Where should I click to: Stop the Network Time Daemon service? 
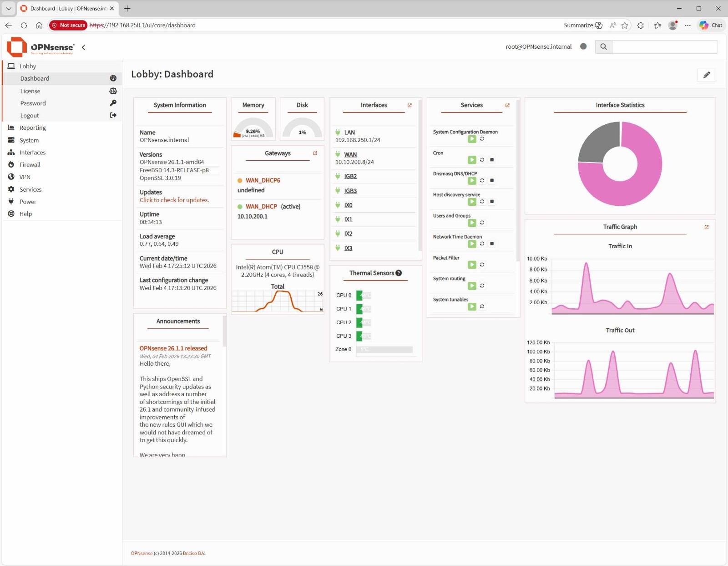pos(492,244)
